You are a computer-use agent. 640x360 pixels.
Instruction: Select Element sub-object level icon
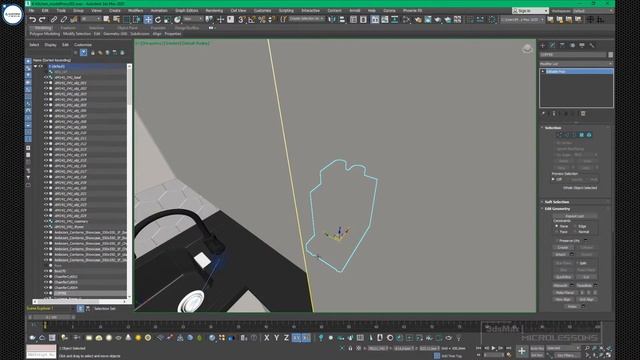coord(589,135)
